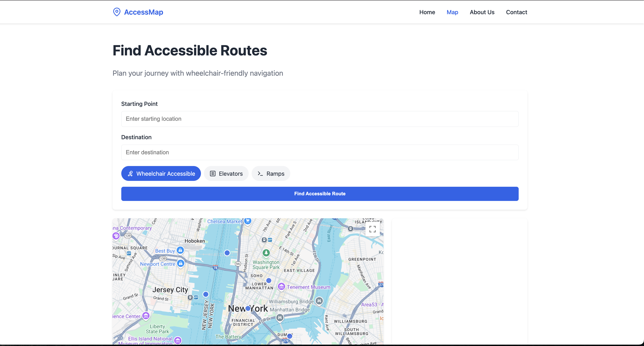
Task: Open the Contact page
Action: (x=516, y=12)
